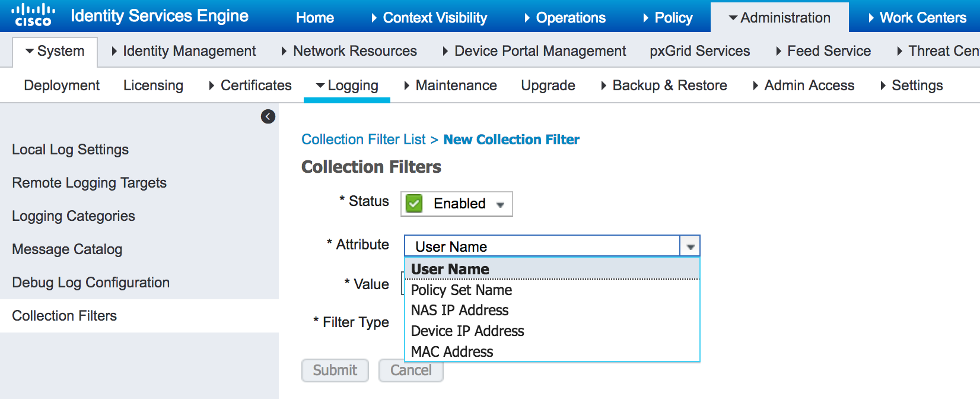Cancel the new collection filter

(411, 370)
